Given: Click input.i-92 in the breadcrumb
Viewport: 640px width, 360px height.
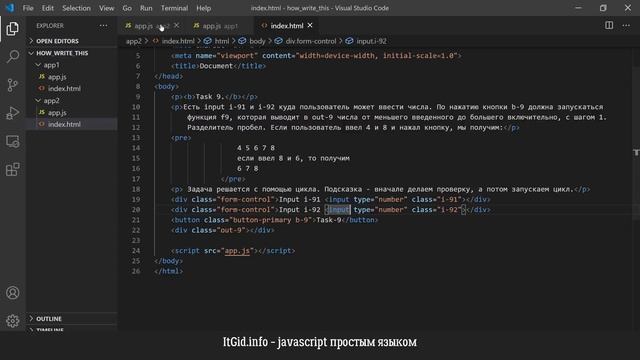Looking at the screenshot, I should click(371, 41).
